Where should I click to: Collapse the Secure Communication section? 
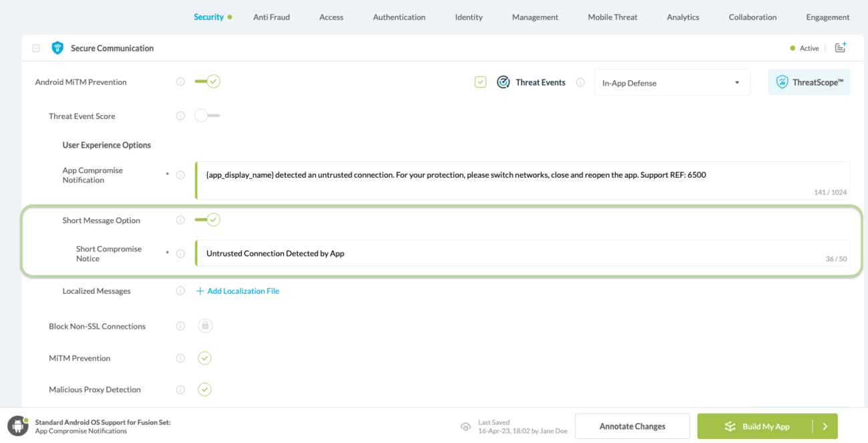coord(36,48)
